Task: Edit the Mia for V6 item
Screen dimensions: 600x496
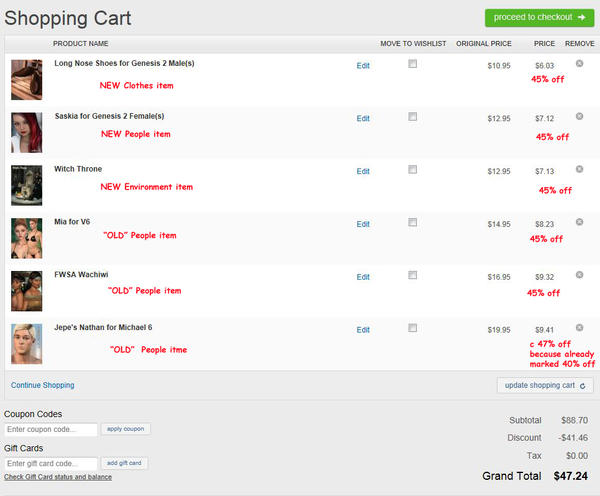Action: coord(363,224)
